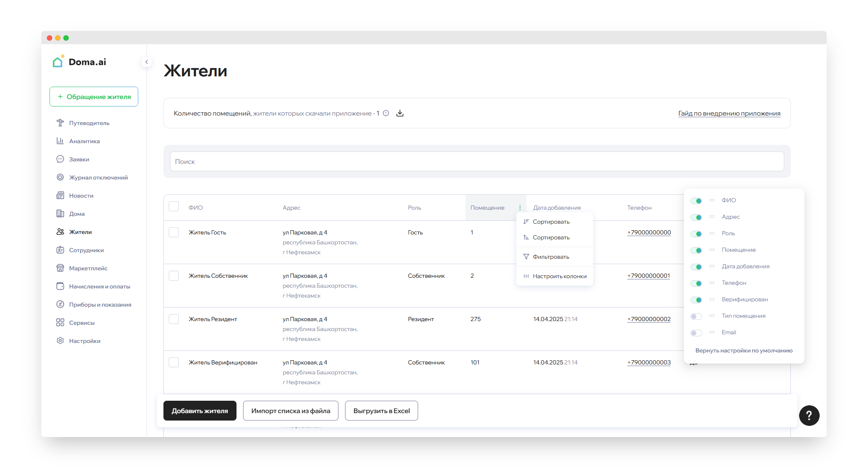The width and height of the screenshot is (868, 468).
Task: Select the checkbox for Житель Резидент row
Action: coord(174,319)
